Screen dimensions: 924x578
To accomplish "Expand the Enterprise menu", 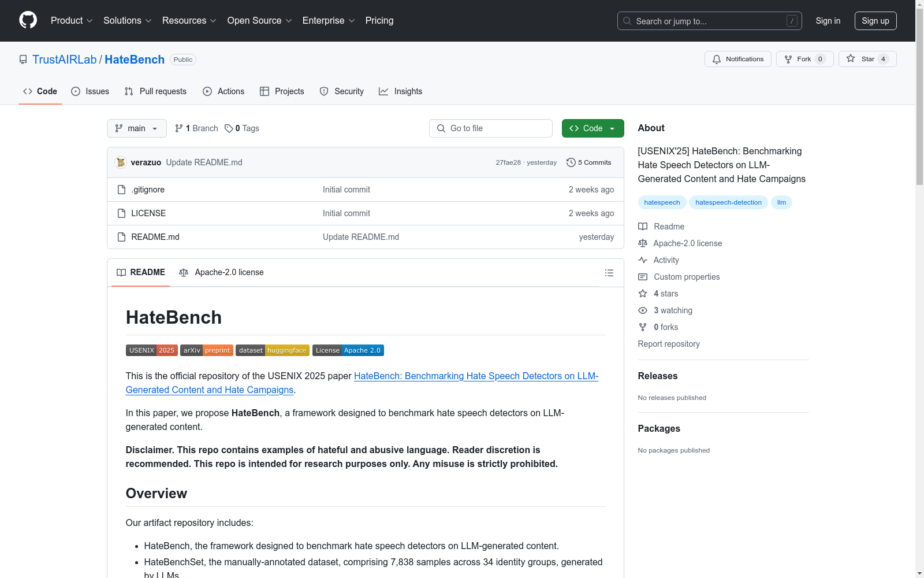I will [329, 20].
